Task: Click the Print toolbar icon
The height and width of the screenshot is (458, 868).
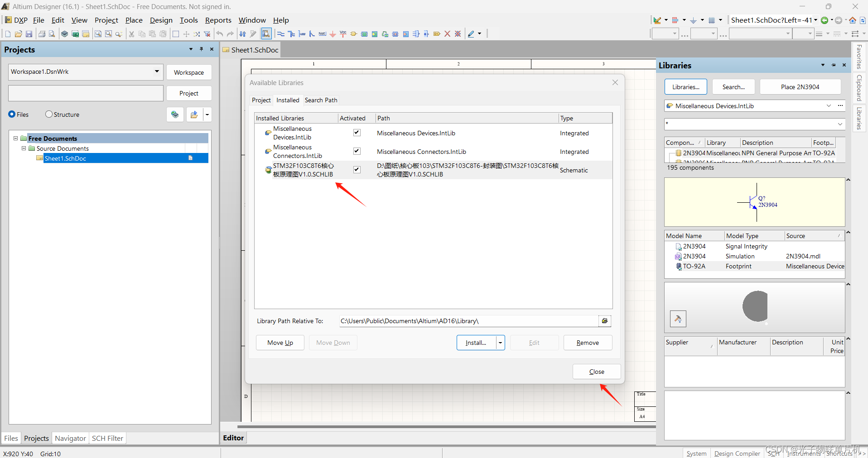Action: tap(42, 34)
